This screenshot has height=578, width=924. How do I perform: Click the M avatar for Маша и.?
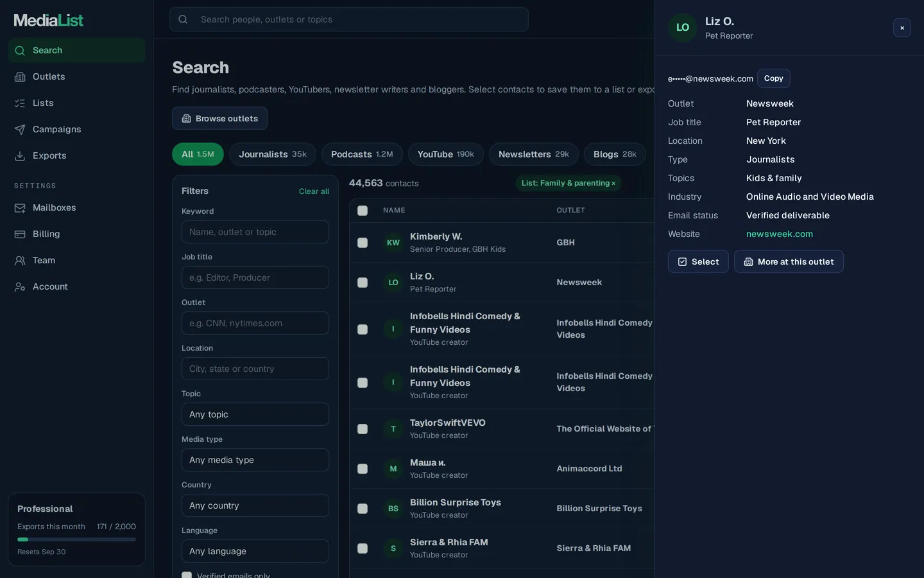[x=393, y=469]
